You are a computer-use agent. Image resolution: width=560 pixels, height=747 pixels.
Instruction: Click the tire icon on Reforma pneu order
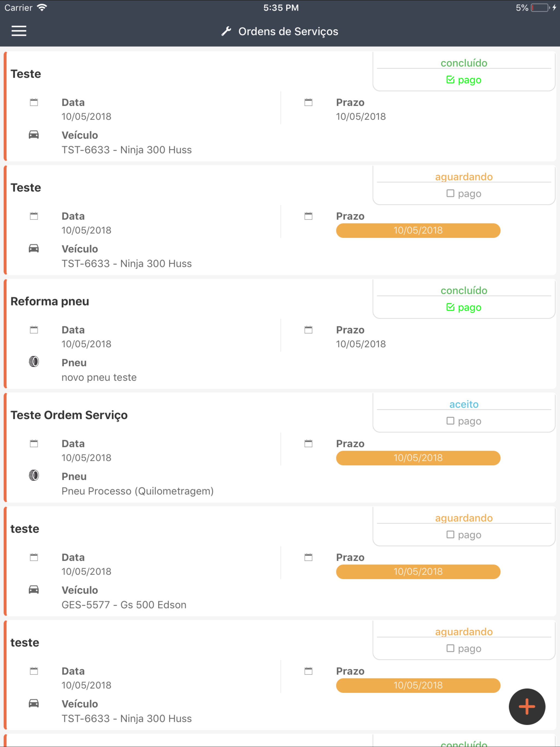(34, 362)
